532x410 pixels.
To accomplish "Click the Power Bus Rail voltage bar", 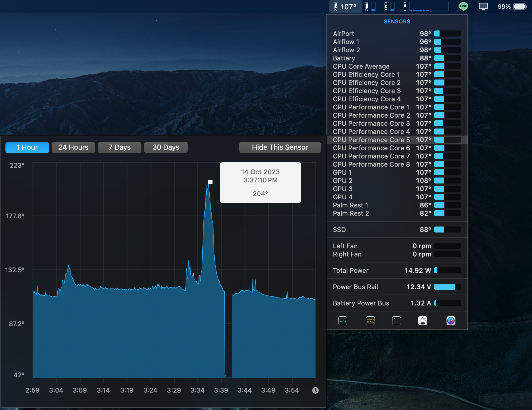I will pyautogui.click(x=447, y=287).
